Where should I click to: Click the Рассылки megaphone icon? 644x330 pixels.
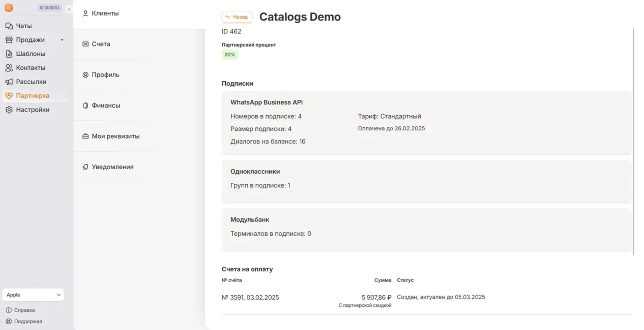pos(9,82)
